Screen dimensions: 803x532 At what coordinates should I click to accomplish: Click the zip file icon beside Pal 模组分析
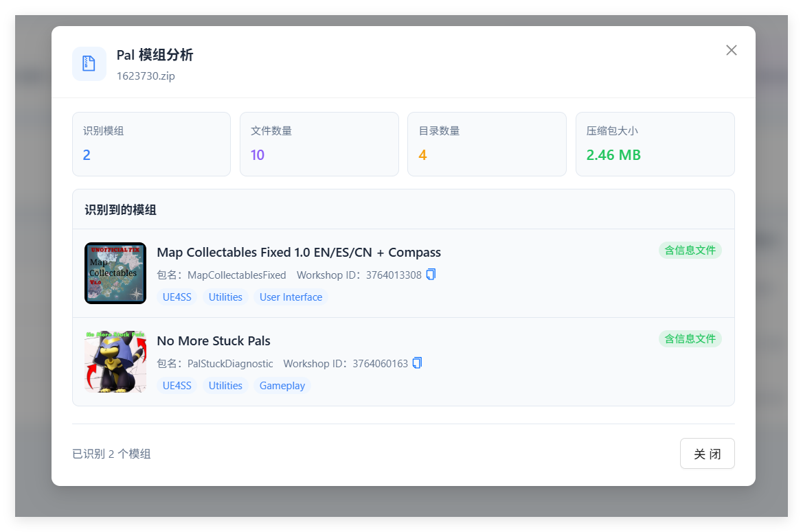(x=89, y=64)
